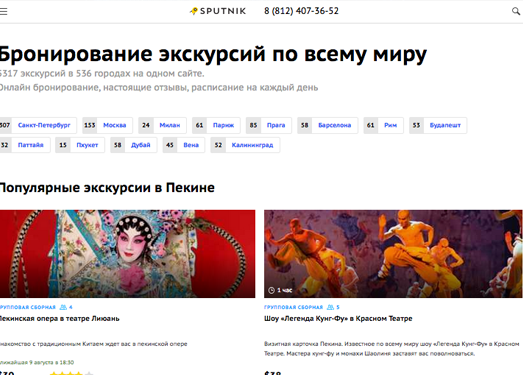This screenshot has height=375, width=523.
Task: Open Санкт-Петербург city excursions
Action: click(38, 125)
